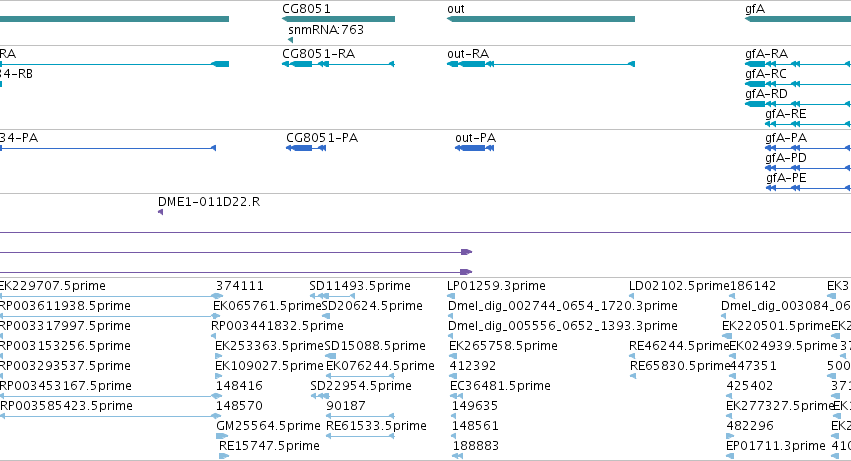The width and height of the screenshot is (851, 461).
Task: Click the gfA-PA protein label
Action: 786,138
